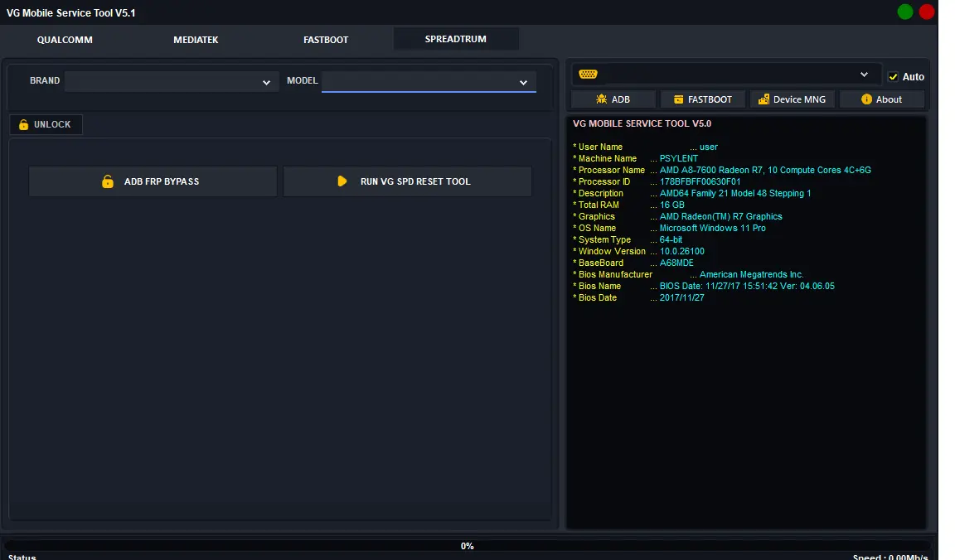This screenshot has width=955, height=560.
Task: Click the BaseBoard A68MDE line
Action: click(633, 263)
